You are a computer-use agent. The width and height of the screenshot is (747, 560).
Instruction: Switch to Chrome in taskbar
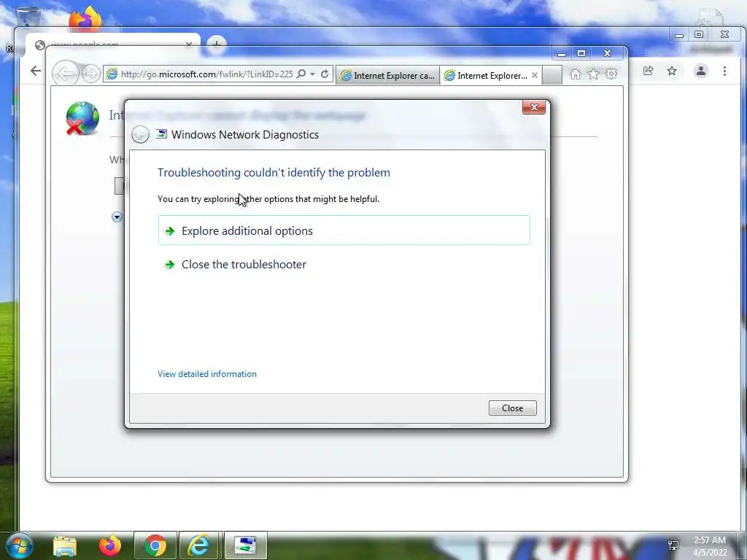coord(155,545)
